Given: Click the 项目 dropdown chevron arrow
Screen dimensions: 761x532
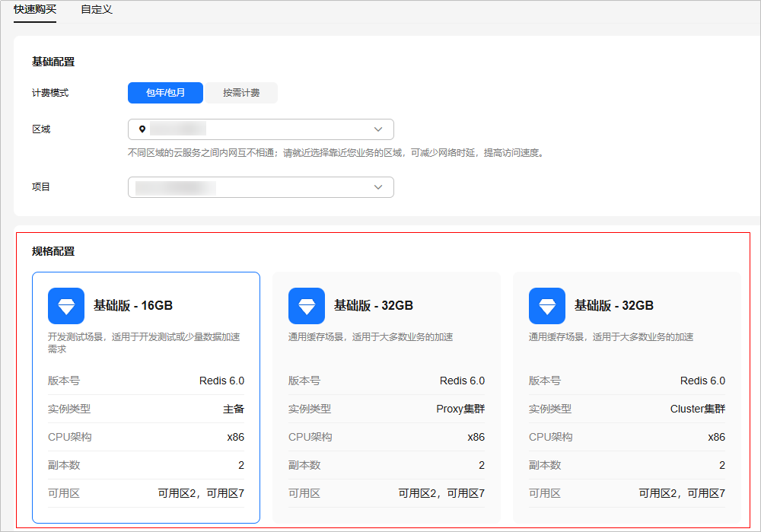Looking at the screenshot, I should click(378, 187).
